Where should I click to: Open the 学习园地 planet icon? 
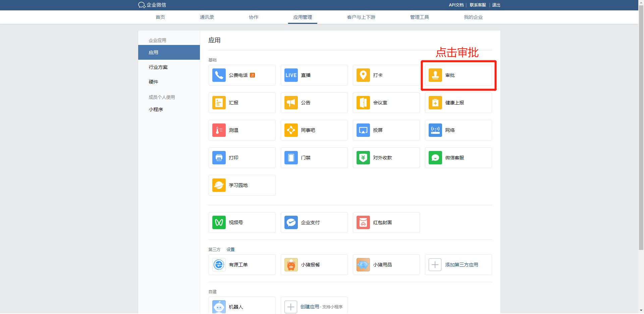(x=219, y=185)
